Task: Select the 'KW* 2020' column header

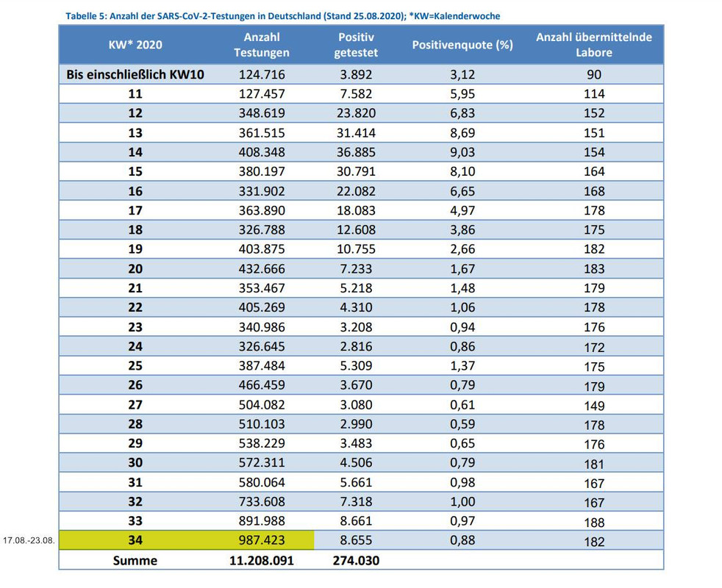Action: pos(135,45)
